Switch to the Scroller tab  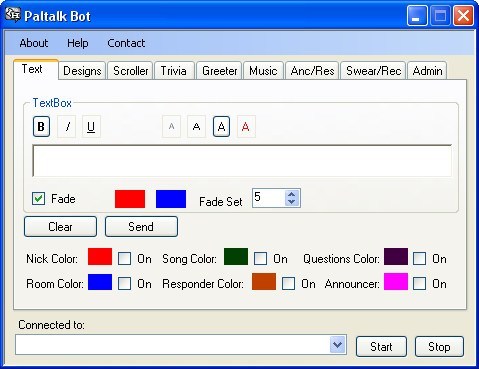click(x=130, y=71)
